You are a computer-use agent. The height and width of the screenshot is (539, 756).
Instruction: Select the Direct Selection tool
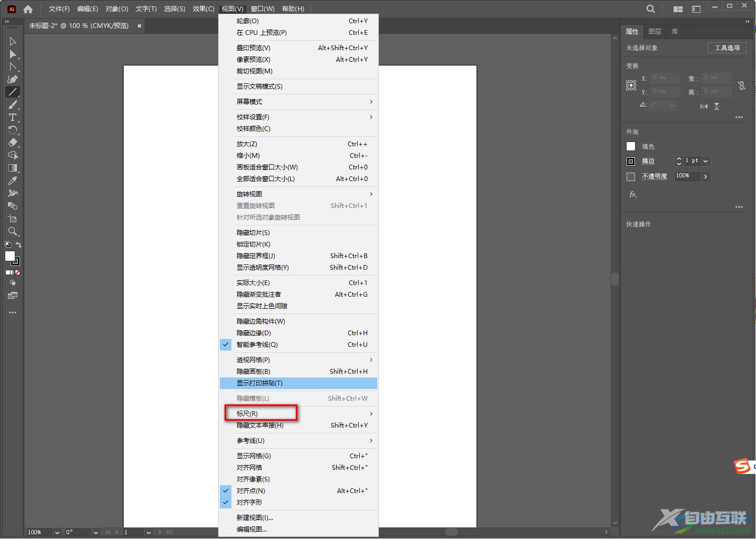13,54
